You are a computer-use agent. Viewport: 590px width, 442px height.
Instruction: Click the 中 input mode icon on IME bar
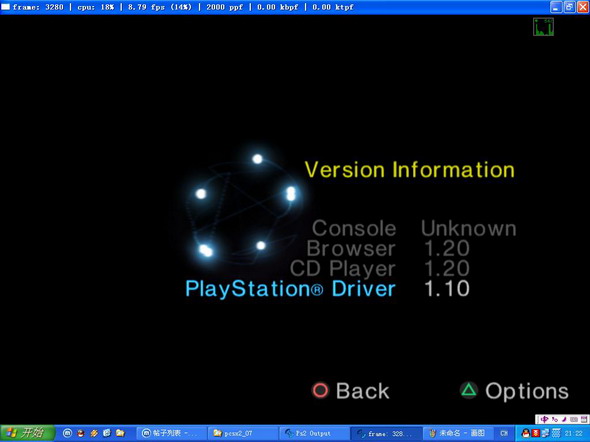tap(544, 419)
